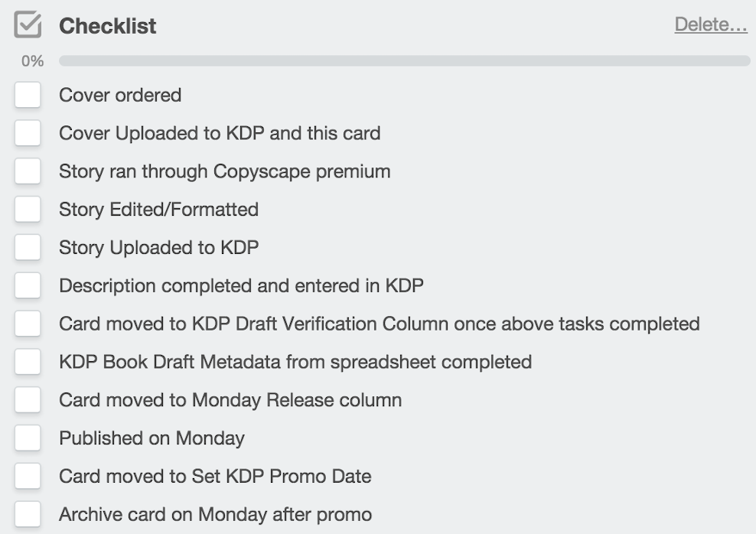Check Card moved to Monday Release column
756x534 pixels.
(28, 399)
